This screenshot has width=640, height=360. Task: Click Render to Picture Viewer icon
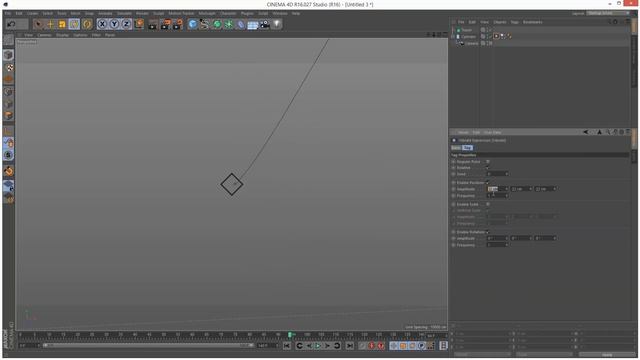(165, 24)
